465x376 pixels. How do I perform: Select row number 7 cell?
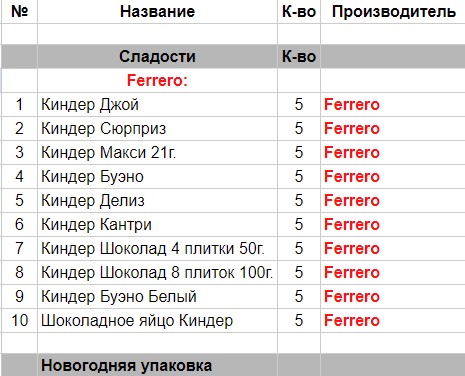coord(19,248)
